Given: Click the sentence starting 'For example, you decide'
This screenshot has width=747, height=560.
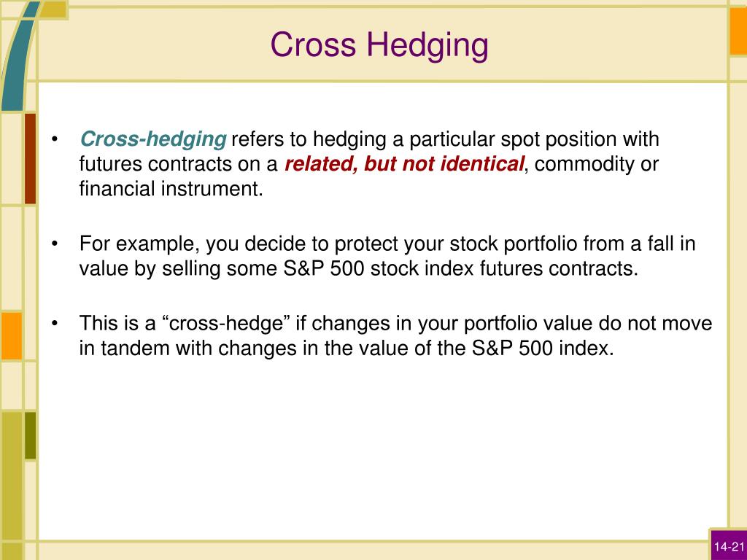Looking at the screenshot, I should pyautogui.click(x=387, y=256).
